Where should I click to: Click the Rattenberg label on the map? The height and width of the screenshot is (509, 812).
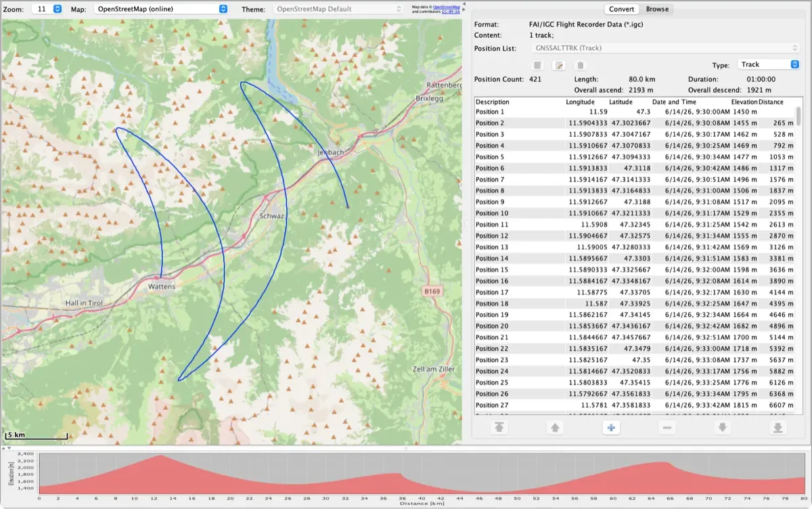tap(445, 85)
